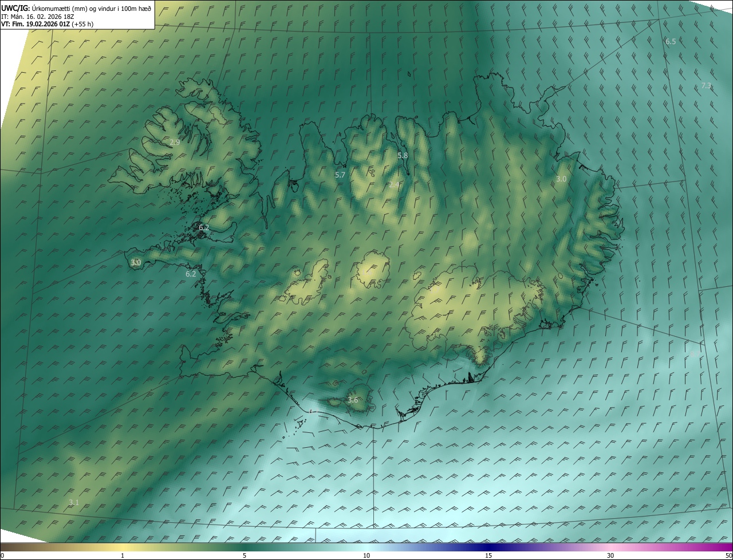This screenshot has height=560, width=733.
Task: Click the title line starting 'UWC/IG: Úrkomumætti'
Action: [x=76, y=8]
